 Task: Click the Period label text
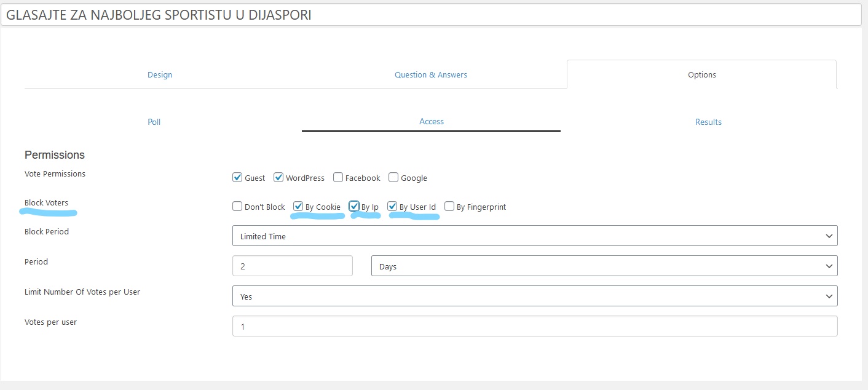click(36, 262)
